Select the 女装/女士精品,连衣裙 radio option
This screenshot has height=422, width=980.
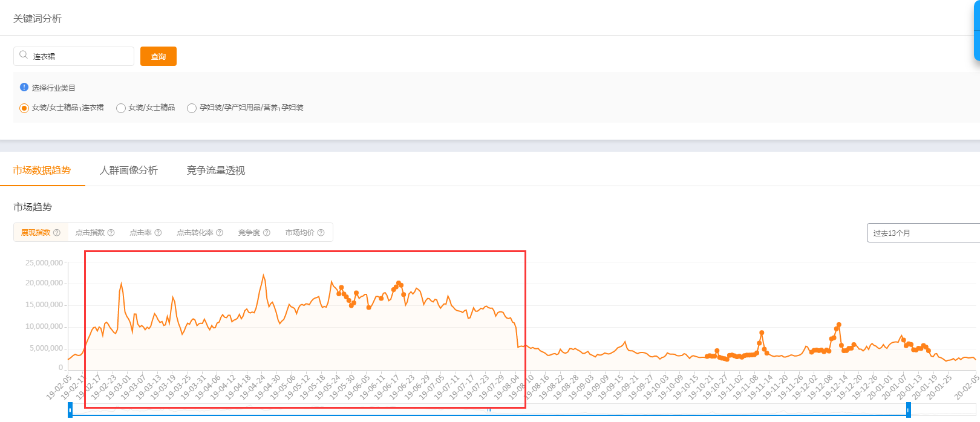24,108
